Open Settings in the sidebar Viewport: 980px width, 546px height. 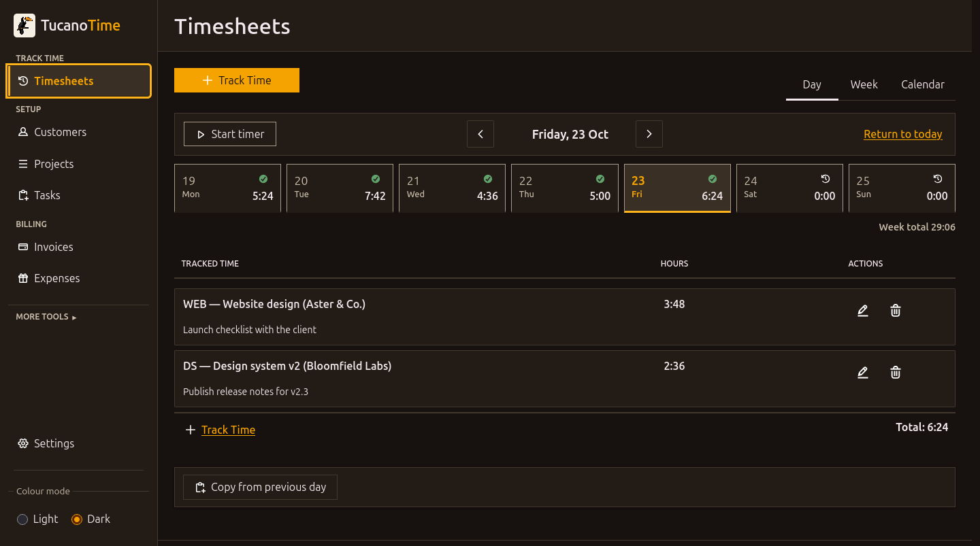[x=79, y=443]
